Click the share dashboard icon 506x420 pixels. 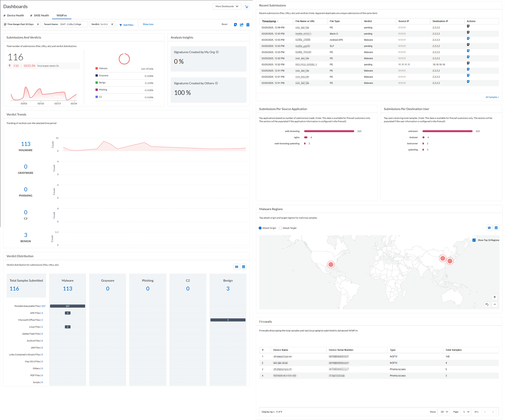pos(242,25)
